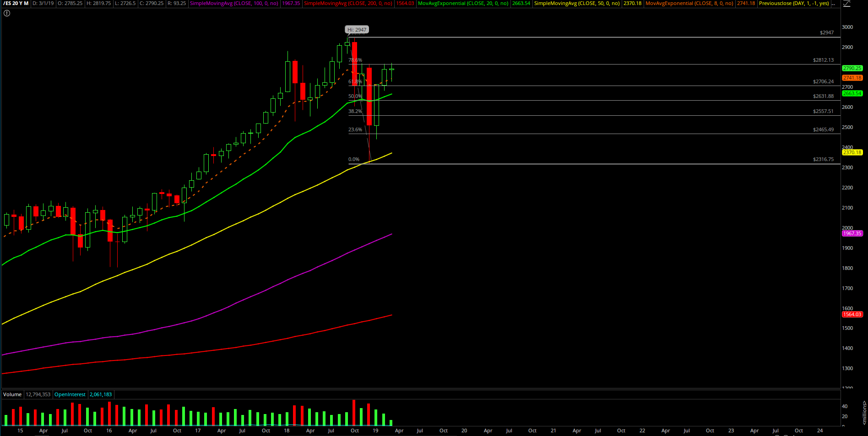Viewport: 868px width, 436px height.
Task: Click the MovAvgExponential (CLOSE, 20, 0, no) label
Action: [x=463, y=3]
